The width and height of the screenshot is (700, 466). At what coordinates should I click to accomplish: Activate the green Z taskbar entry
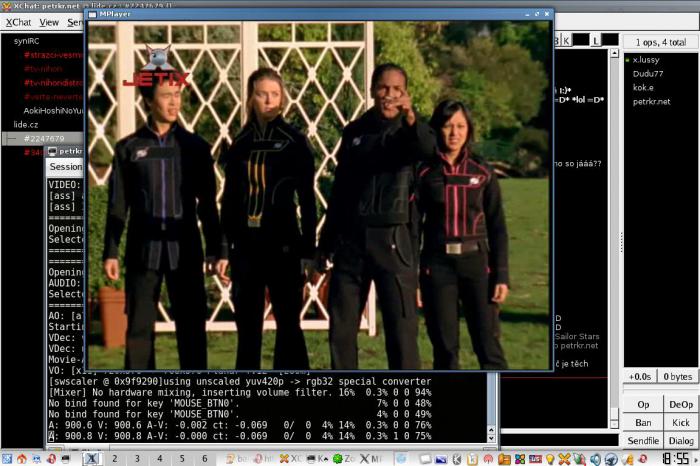click(x=344, y=458)
